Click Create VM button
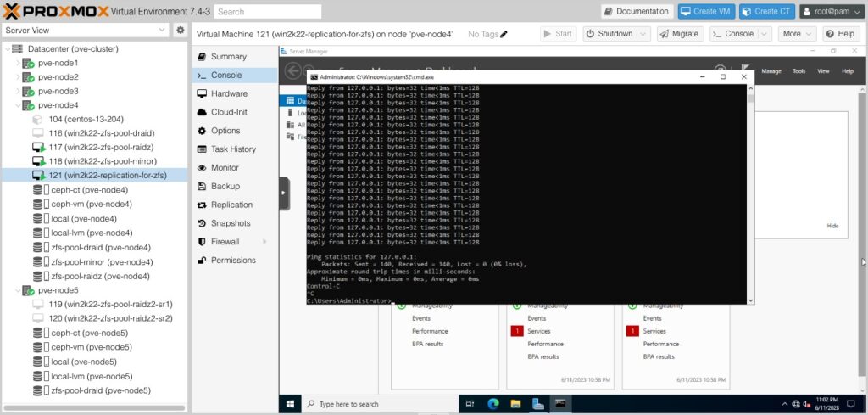 (x=706, y=11)
